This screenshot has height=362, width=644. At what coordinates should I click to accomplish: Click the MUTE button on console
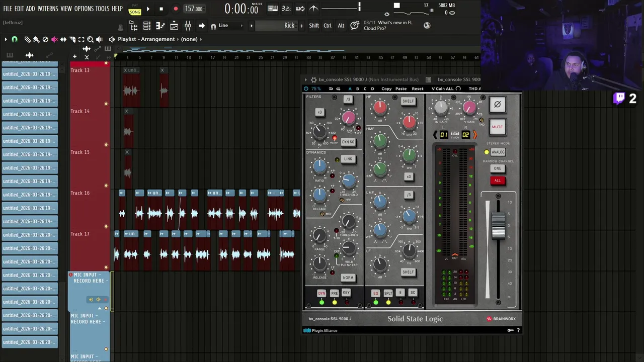coord(497,127)
